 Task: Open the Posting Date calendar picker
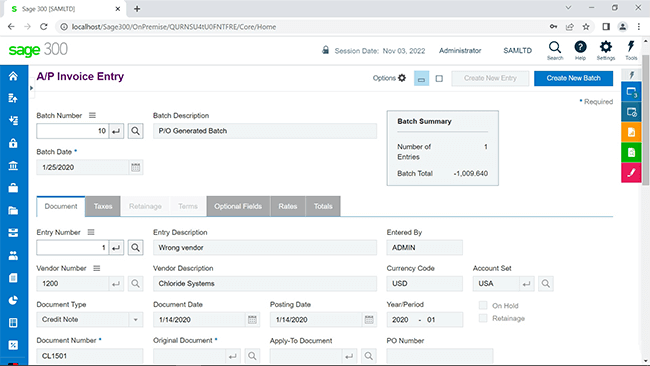point(369,320)
